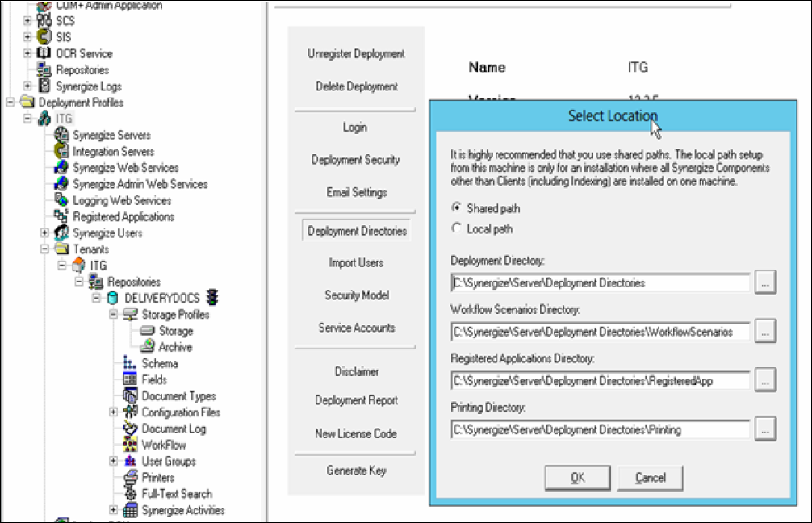Screen dimensions: 812x523
Task: Open Email Settings
Action: [x=356, y=192]
